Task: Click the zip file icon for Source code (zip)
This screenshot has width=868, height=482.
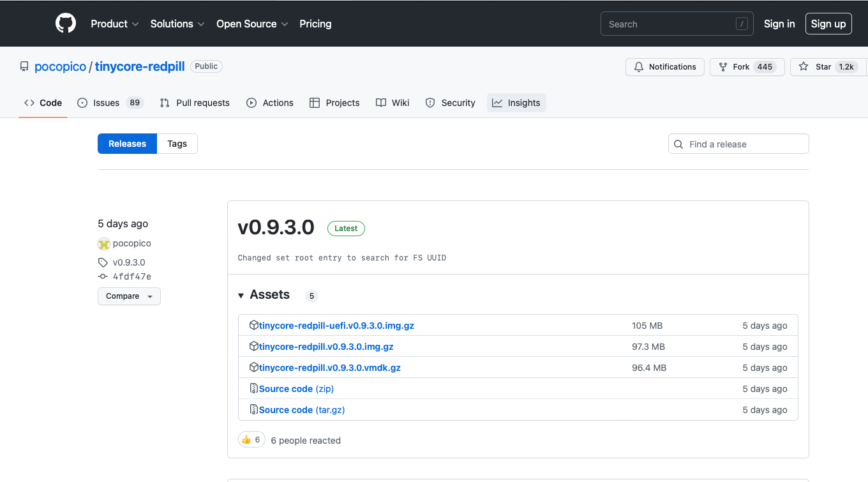Action: coord(253,389)
